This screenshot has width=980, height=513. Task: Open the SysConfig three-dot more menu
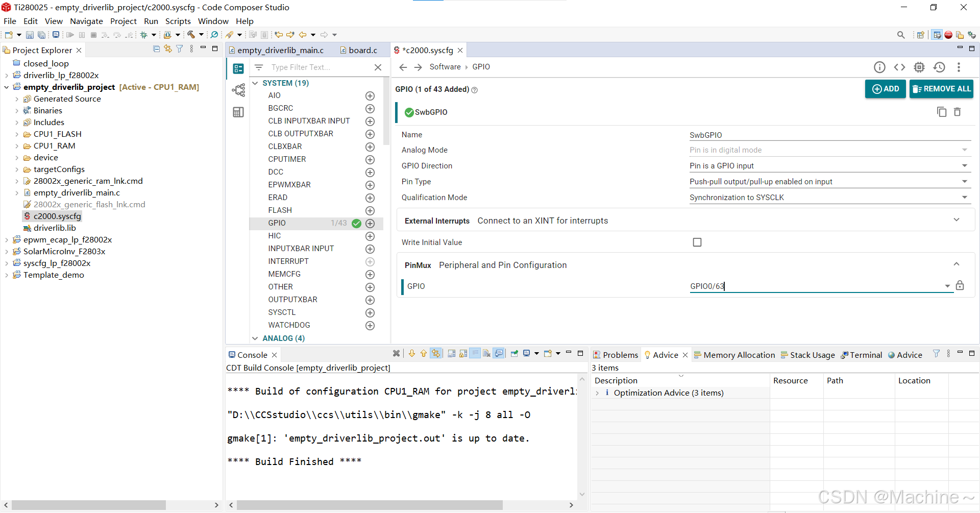pos(959,67)
